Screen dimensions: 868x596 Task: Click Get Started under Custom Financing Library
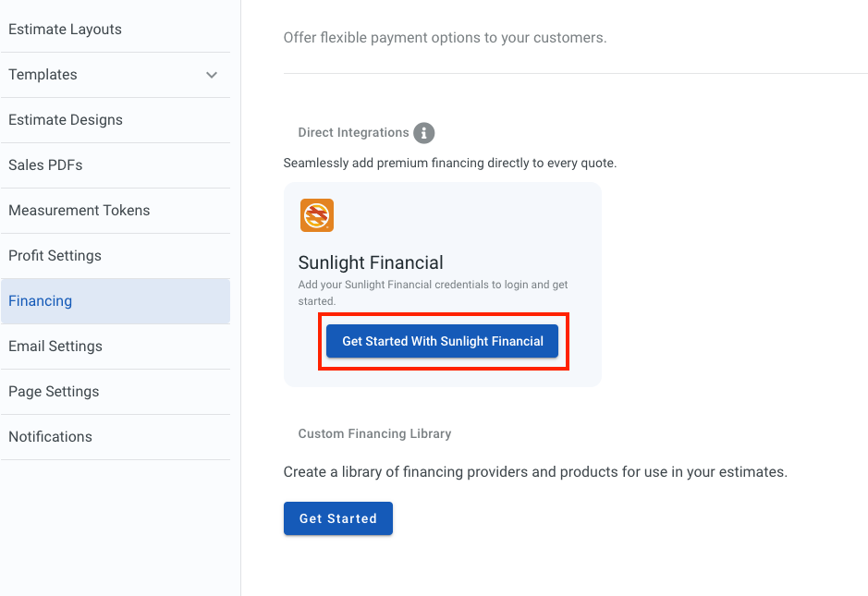(337, 518)
